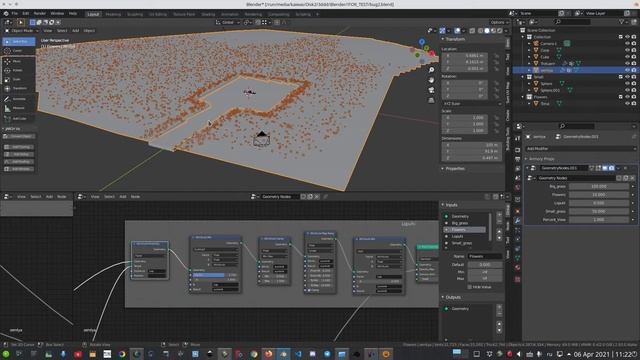This screenshot has height=360, width=640.
Task: Adjust the Flowers modifier value slider
Action: (x=599, y=195)
